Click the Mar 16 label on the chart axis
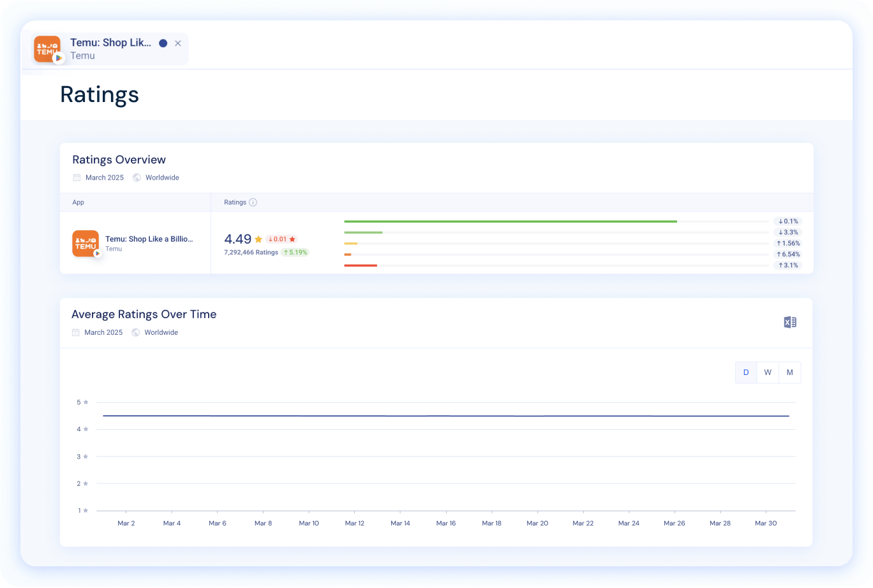 click(x=446, y=523)
